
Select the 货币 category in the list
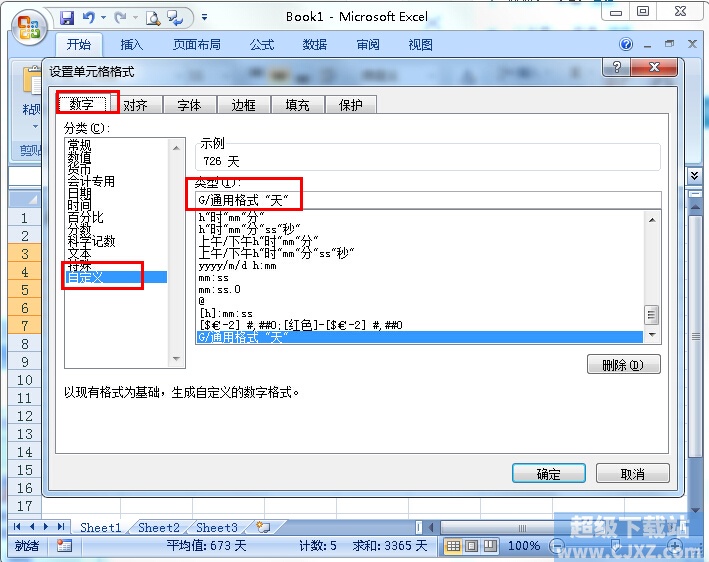tap(79, 169)
